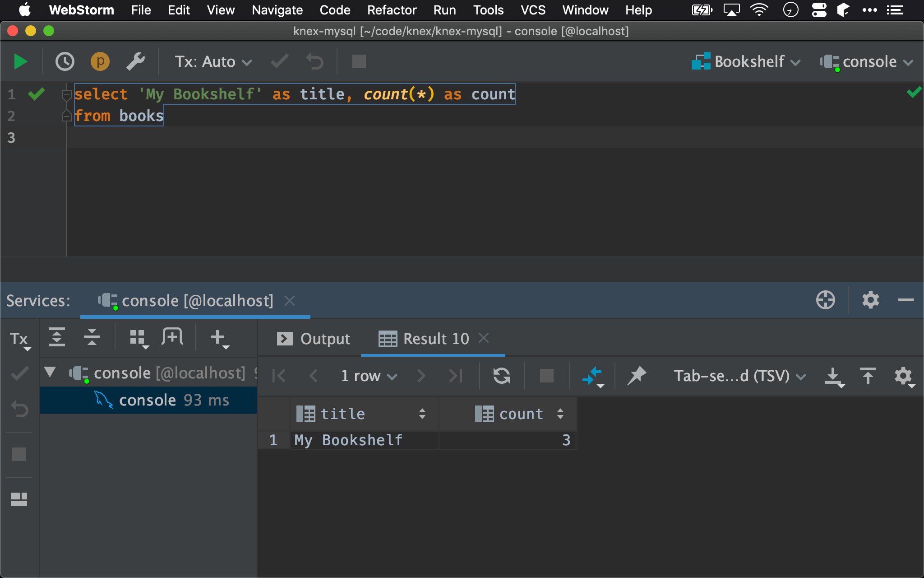Open the Group By icon menu in Services

[139, 339]
